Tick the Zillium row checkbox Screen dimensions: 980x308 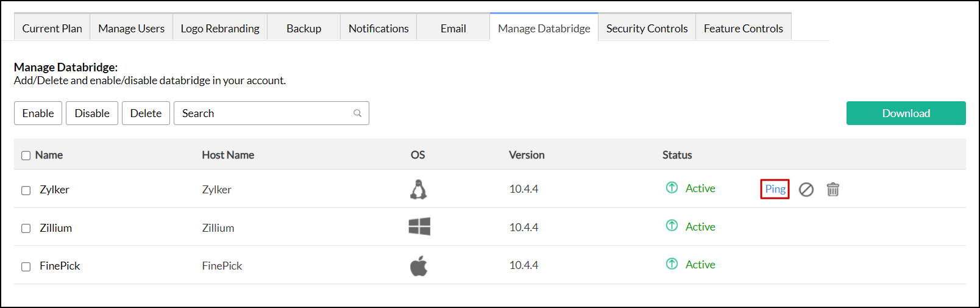[x=26, y=228]
